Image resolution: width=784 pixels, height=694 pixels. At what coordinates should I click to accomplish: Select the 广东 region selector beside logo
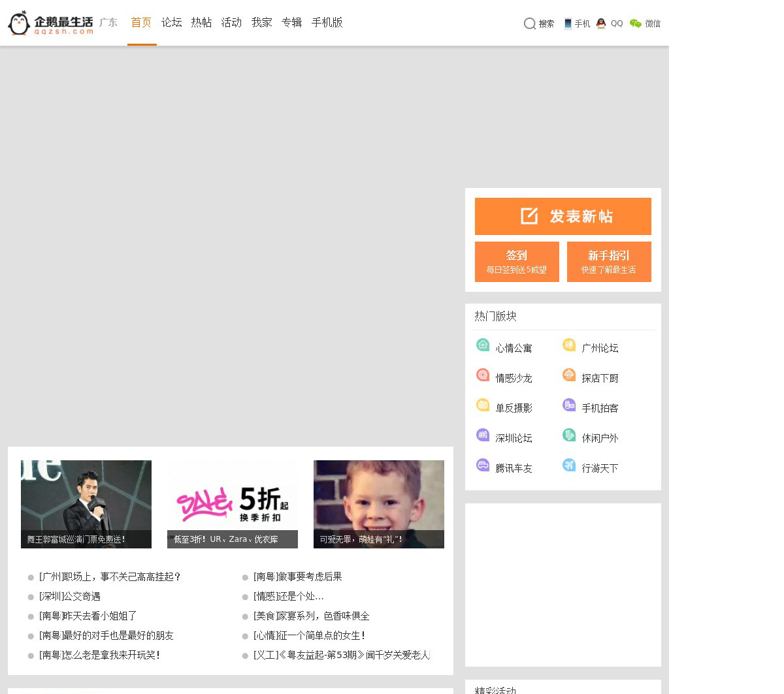(108, 23)
